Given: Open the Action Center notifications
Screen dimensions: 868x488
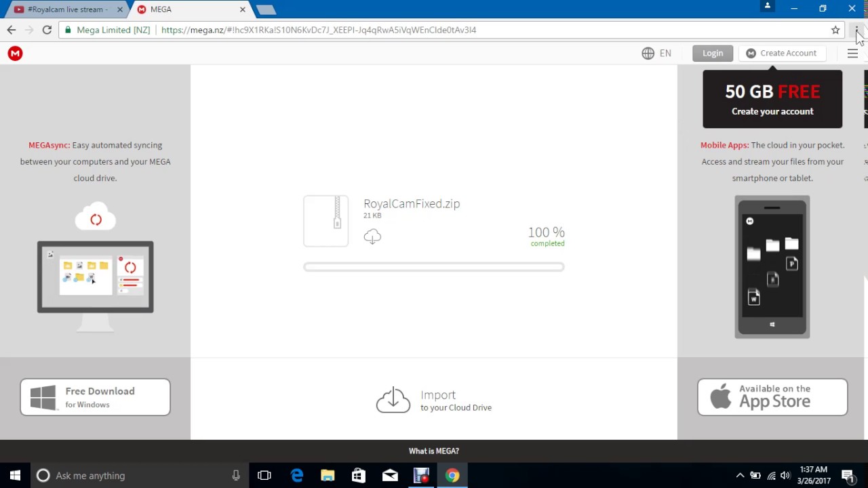Looking at the screenshot, I should [x=848, y=476].
